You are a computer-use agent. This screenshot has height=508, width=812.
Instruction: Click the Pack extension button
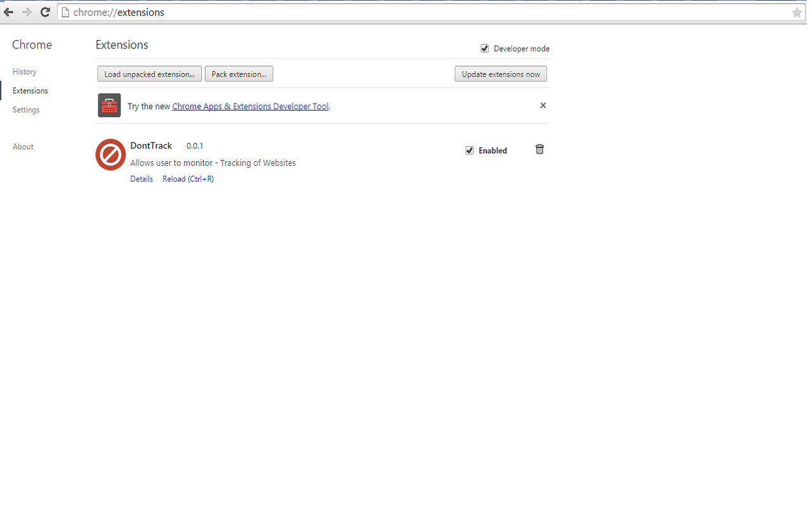239,74
